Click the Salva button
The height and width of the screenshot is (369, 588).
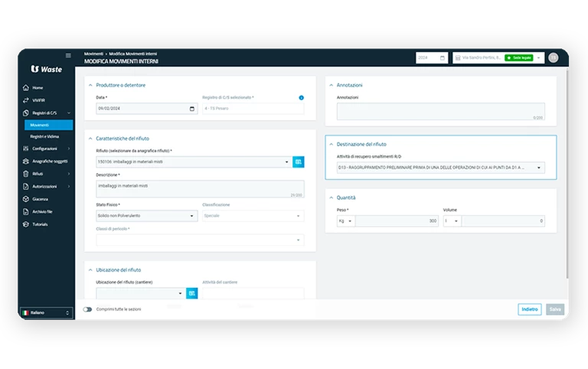coord(555,309)
